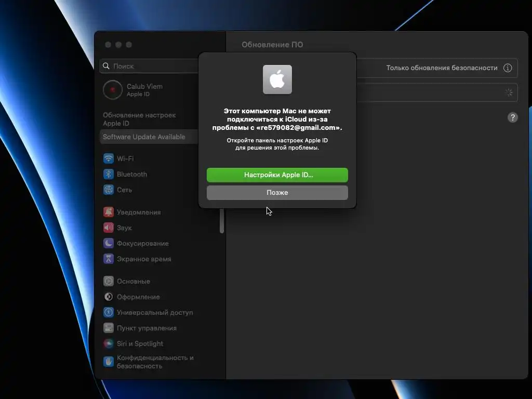The image size is (532, 399).
Task: Open the Универсальный доступ accessibility icon
Action: click(x=109, y=312)
